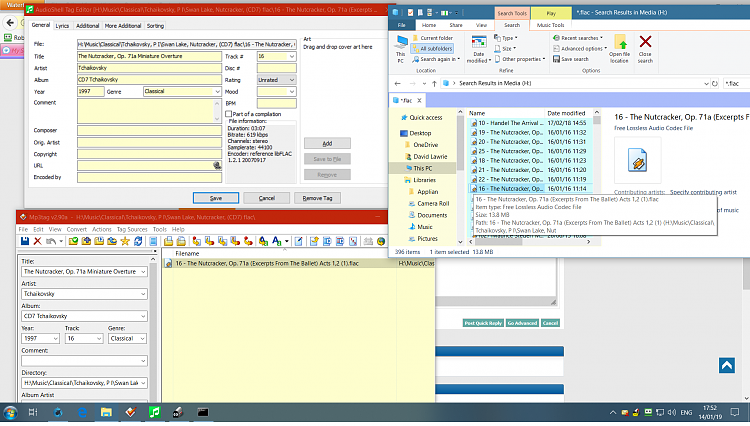Click the Save tag icon in Mp3tag toolbar
750x426 pixels.
[x=25, y=241]
